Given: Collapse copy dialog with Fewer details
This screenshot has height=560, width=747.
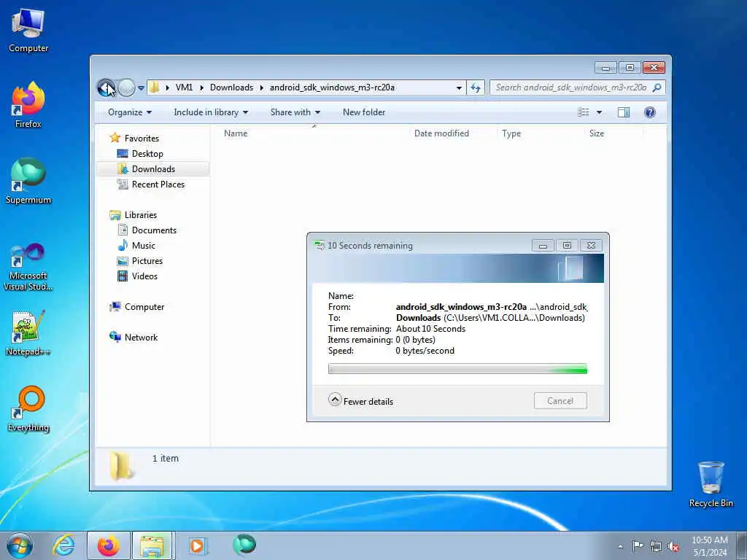Looking at the screenshot, I should [361, 401].
